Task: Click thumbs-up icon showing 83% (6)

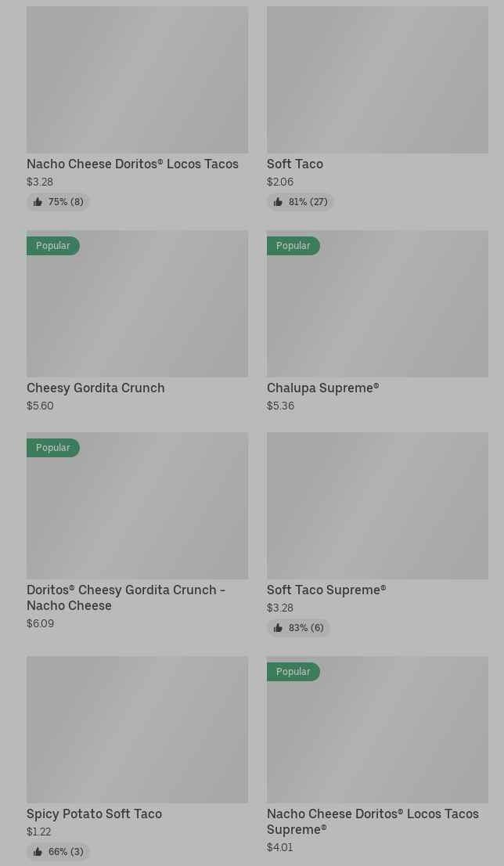Action: point(278,628)
